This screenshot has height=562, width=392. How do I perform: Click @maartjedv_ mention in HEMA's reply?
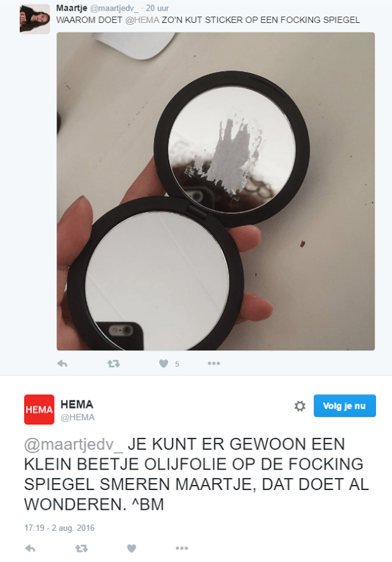(x=74, y=444)
